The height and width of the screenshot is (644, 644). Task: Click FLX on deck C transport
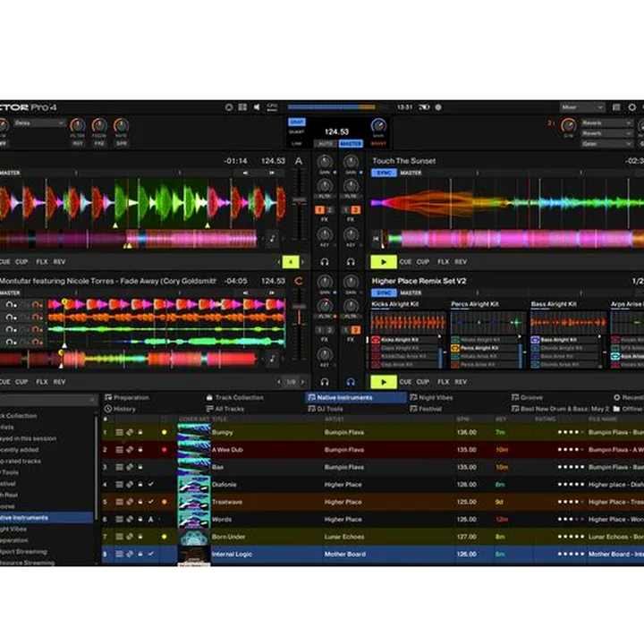click(42, 382)
